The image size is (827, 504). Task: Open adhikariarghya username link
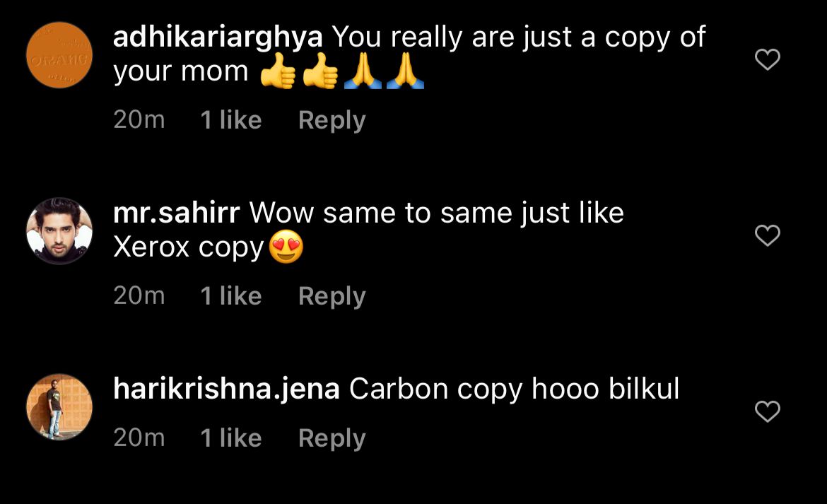point(218,37)
